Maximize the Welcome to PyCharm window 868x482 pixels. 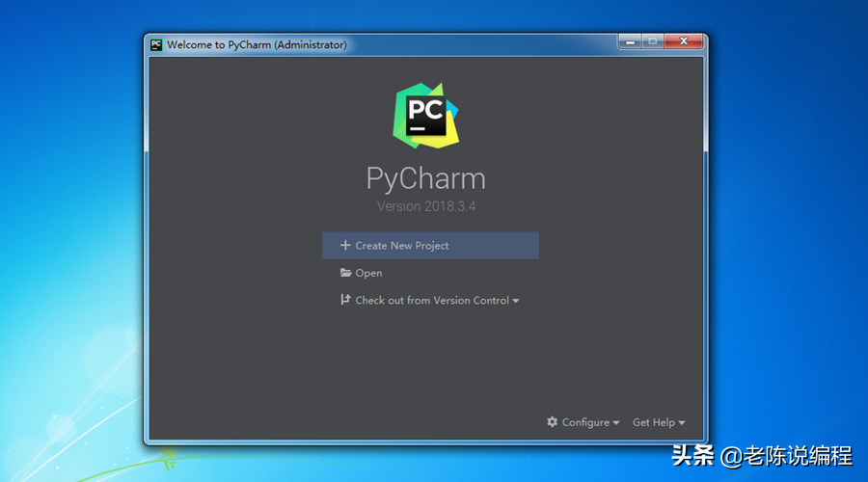[653, 41]
